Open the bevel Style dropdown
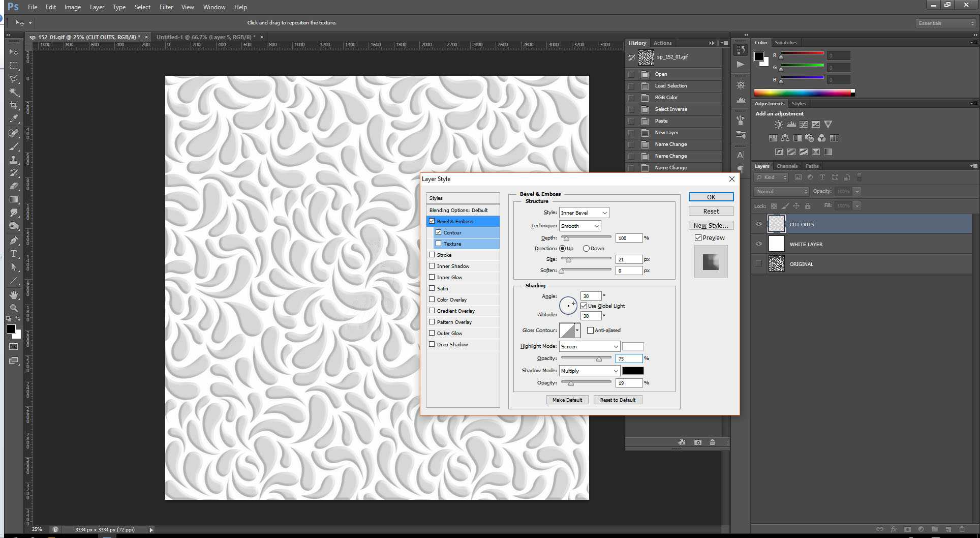Viewport: 980px width, 538px height. (x=584, y=213)
